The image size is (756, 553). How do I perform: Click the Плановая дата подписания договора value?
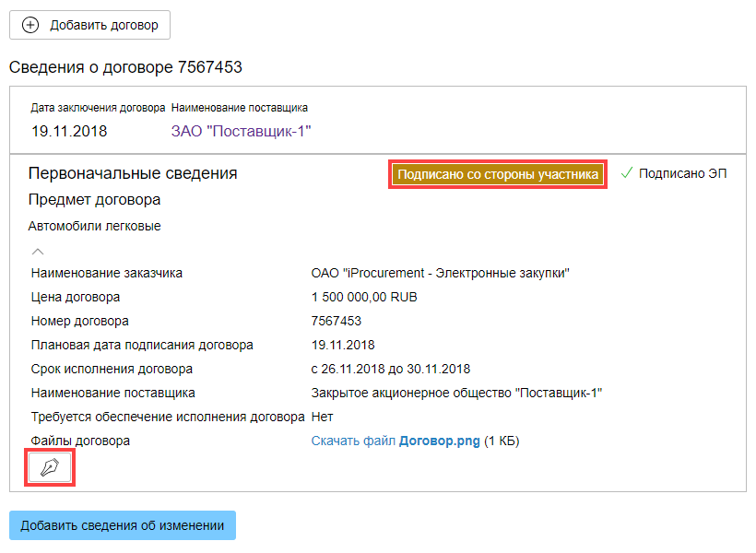point(343,345)
